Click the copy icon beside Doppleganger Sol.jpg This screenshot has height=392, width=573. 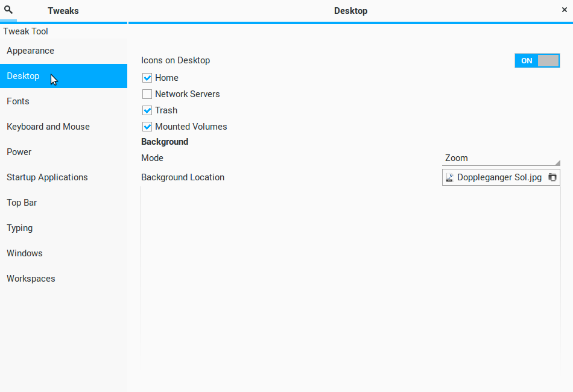click(552, 177)
